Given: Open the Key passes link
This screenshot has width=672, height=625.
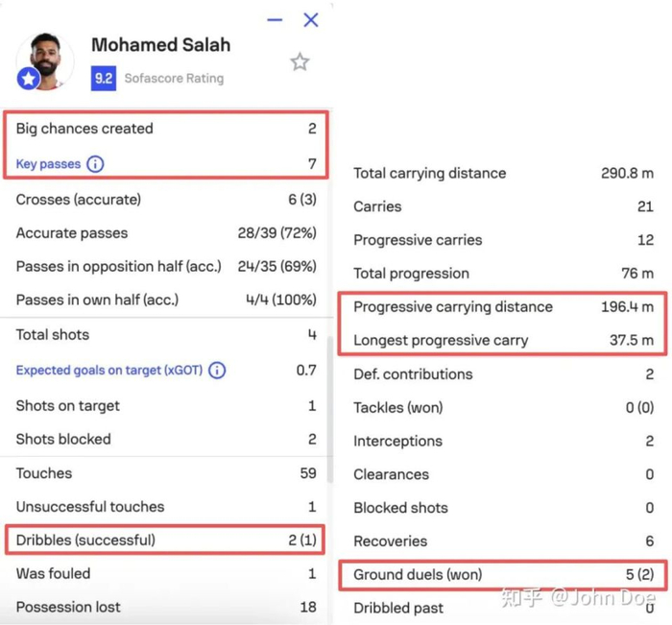Looking at the screenshot, I should [x=48, y=164].
